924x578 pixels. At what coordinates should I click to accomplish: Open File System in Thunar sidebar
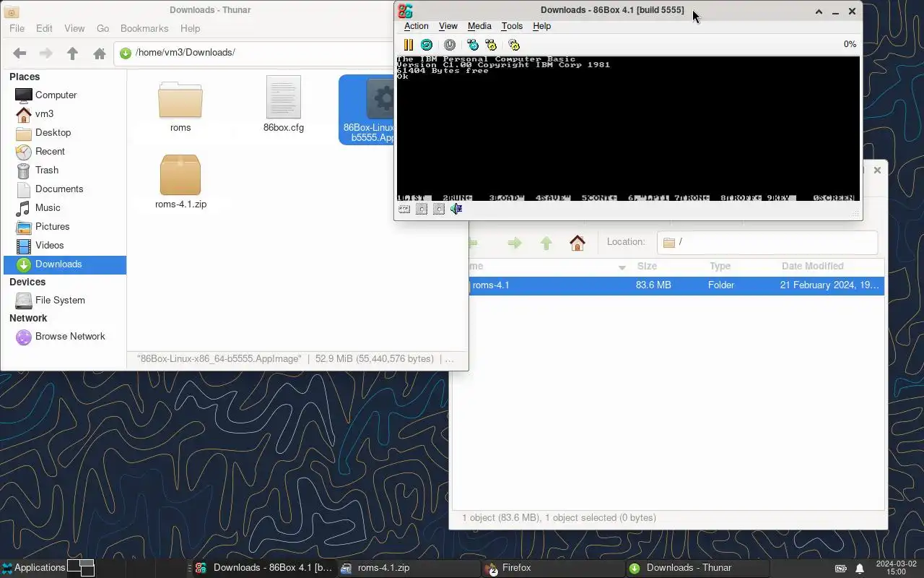[65, 300]
